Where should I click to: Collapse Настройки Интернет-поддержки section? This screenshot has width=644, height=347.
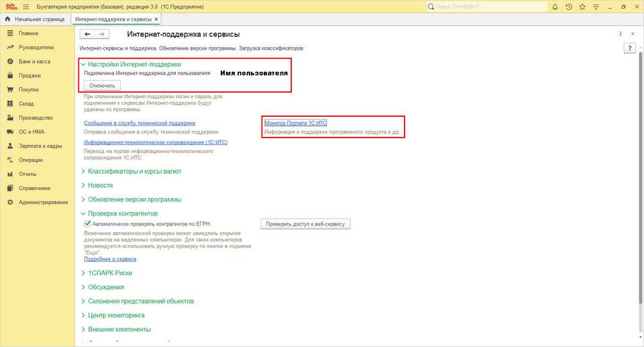[131, 64]
